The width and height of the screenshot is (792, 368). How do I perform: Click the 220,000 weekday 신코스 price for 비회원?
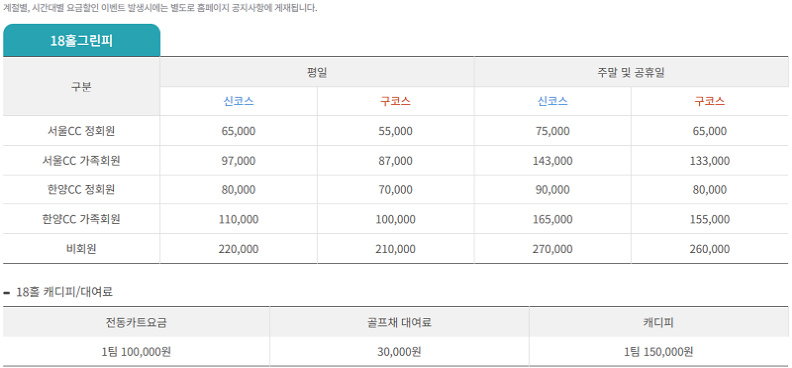[238, 249]
